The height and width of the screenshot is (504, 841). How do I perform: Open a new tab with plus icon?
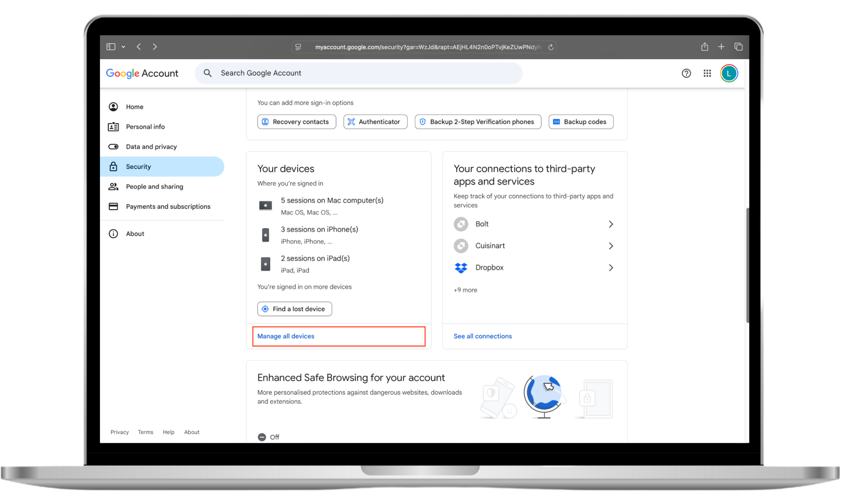721,47
